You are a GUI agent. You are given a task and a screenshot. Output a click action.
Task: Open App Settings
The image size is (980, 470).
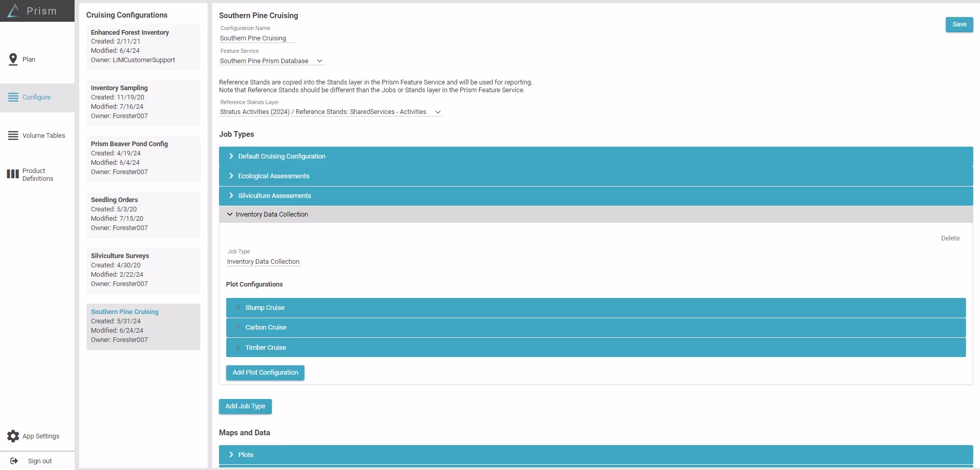[x=37, y=436]
